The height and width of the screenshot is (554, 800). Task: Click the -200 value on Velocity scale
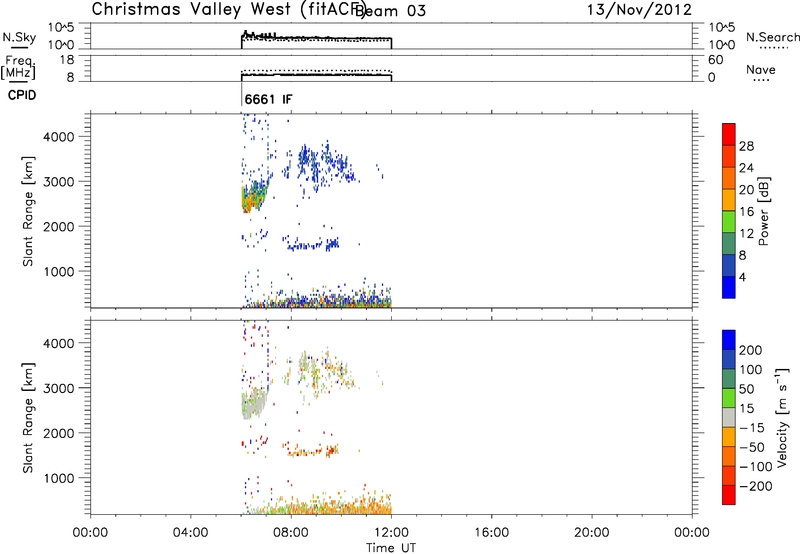(x=756, y=486)
